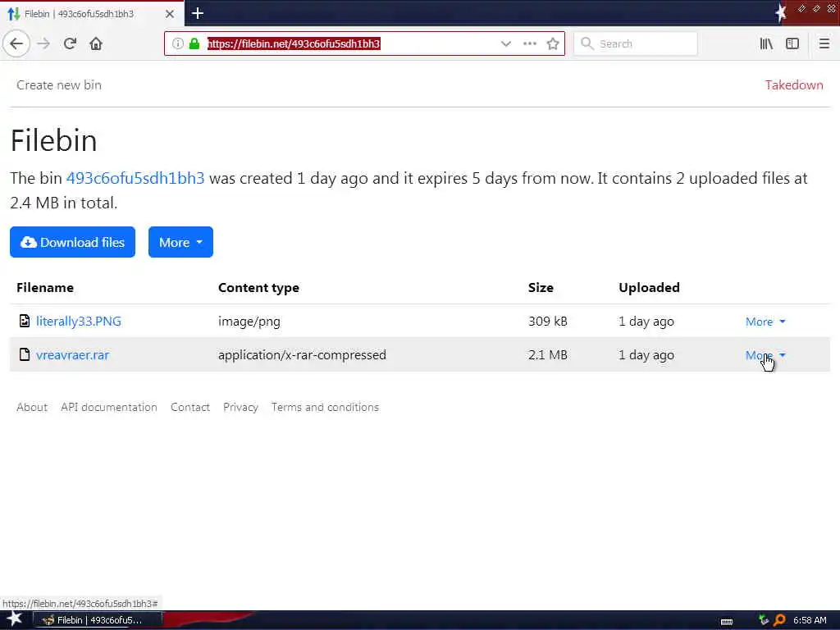Click the keyboard icon in system tray
The image size is (840, 630).
coord(727,621)
